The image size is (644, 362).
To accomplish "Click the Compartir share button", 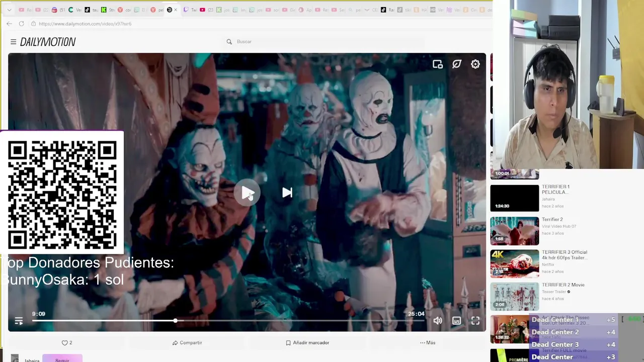I will [x=187, y=343].
